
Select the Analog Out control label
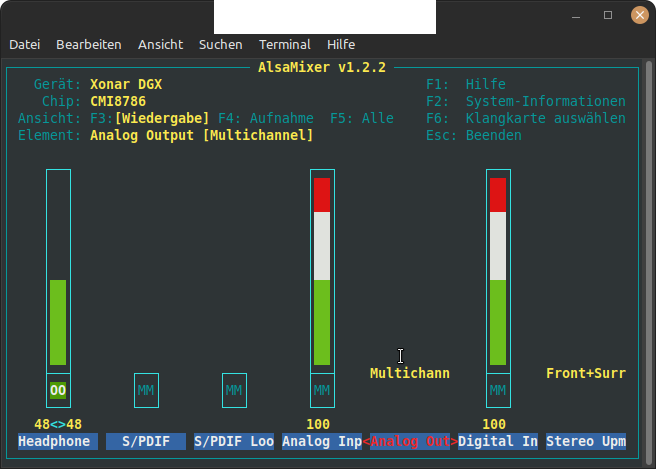(x=410, y=441)
